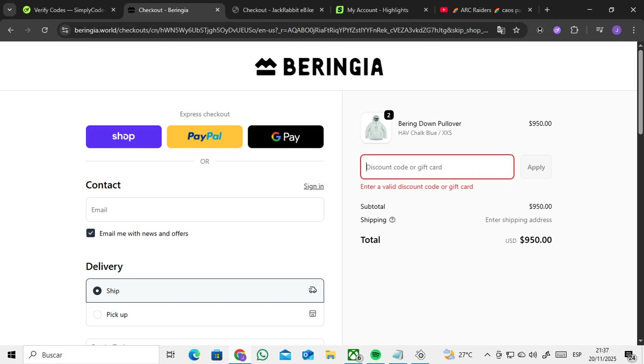Show hidden system tray icons
This screenshot has height=364, width=644.
tap(487, 355)
